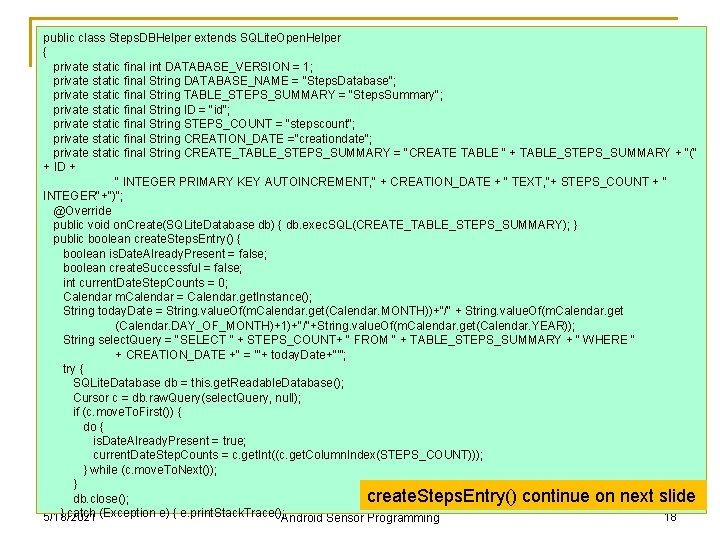Click the 'db.close();' line
This screenshot has width=720, height=540.
coord(101,499)
